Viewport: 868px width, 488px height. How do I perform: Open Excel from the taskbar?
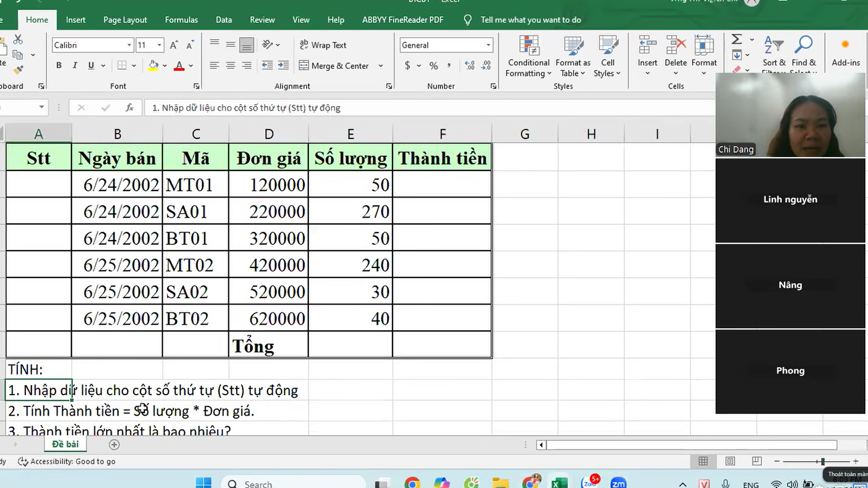560,483
